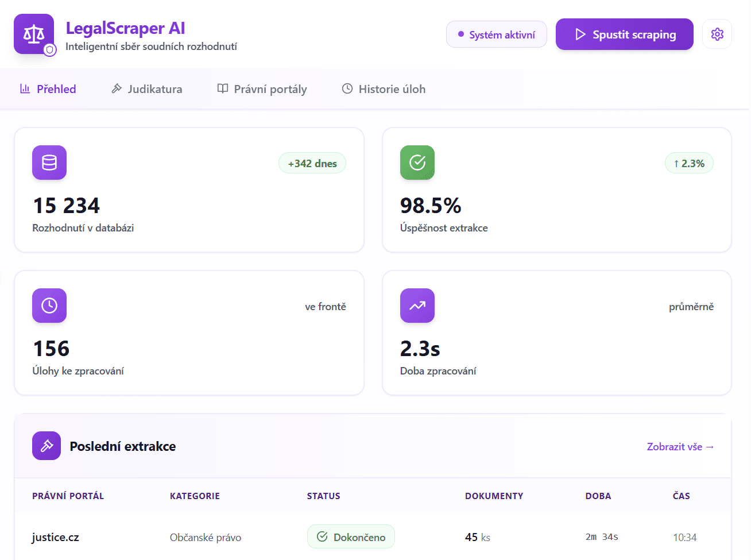
Task: Click the gavel icon beside Poslední extrakce
Action: [x=47, y=446]
